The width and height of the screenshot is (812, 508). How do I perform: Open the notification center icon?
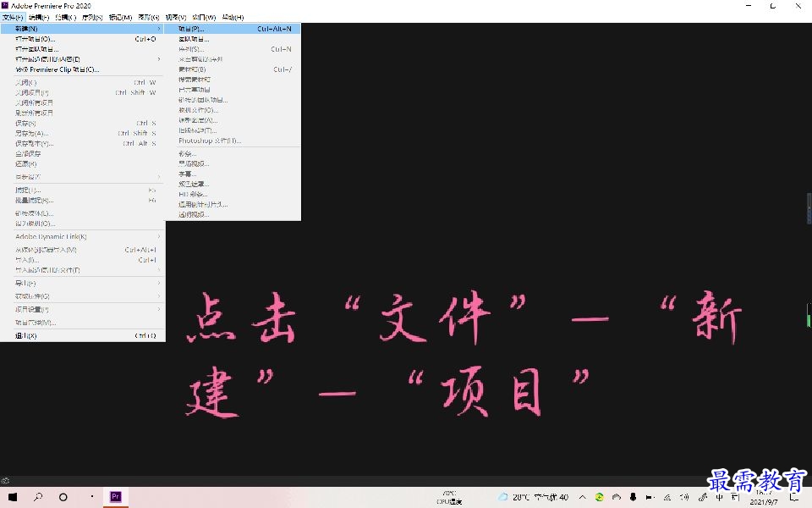pyautogui.click(x=795, y=498)
